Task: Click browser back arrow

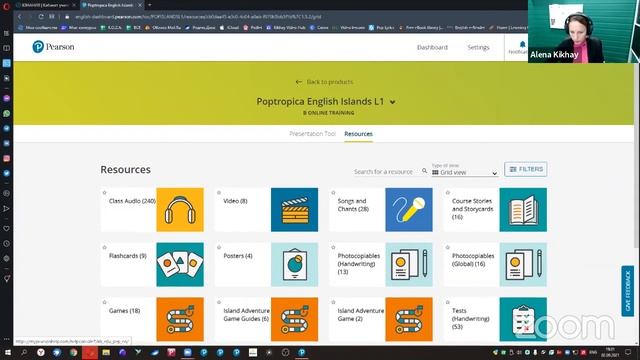Action: tap(20, 17)
